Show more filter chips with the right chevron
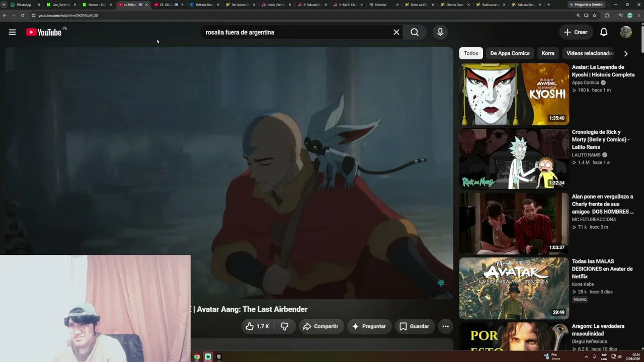 pyautogui.click(x=626, y=53)
